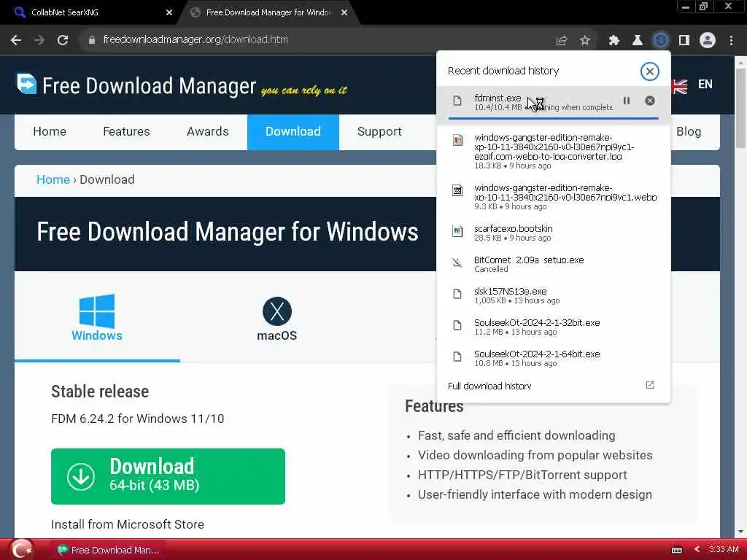Select BitComet_2.09a_setup.exe entry
Image resolution: width=747 pixels, height=560 pixels.
(554, 264)
